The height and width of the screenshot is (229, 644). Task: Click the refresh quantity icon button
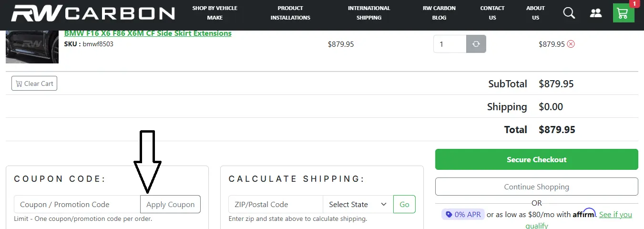[476, 44]
